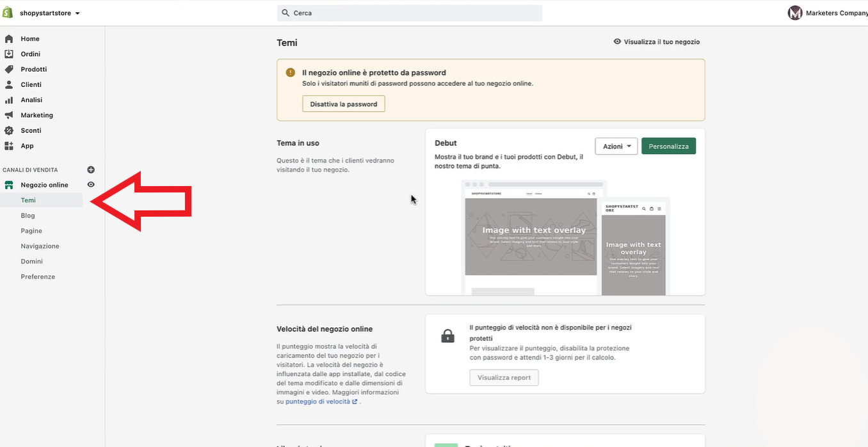Click the Prodotti tag icon

point(9,69)
